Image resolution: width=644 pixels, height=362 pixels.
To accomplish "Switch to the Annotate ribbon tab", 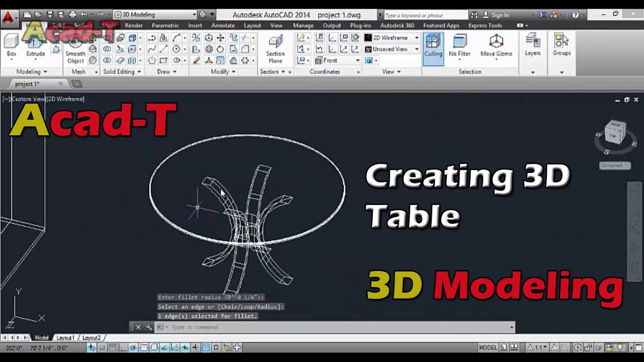I will (223, 26).
